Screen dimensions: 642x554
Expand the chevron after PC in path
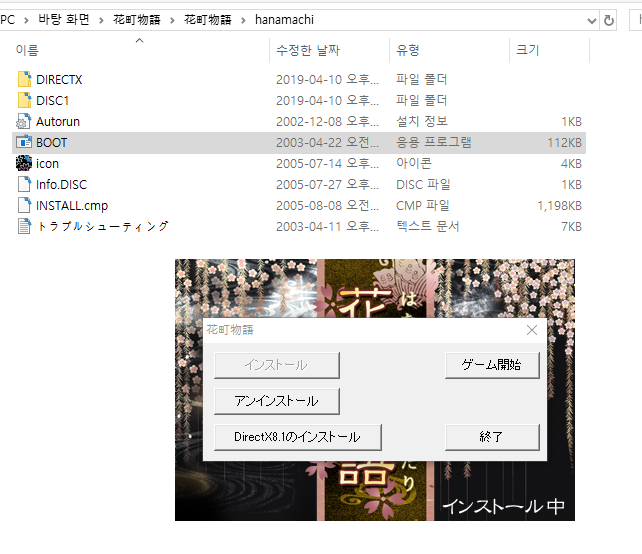26,20
